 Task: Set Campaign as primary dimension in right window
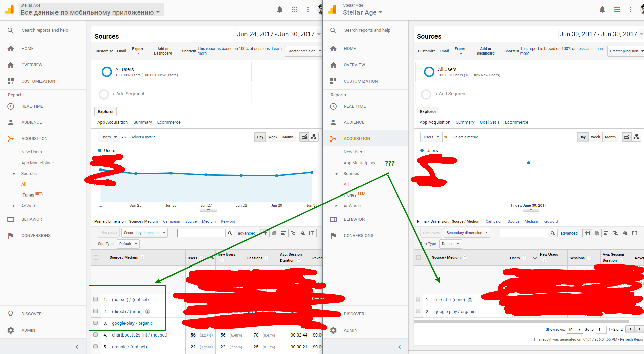pyautogui.click(x=494, y=221)
